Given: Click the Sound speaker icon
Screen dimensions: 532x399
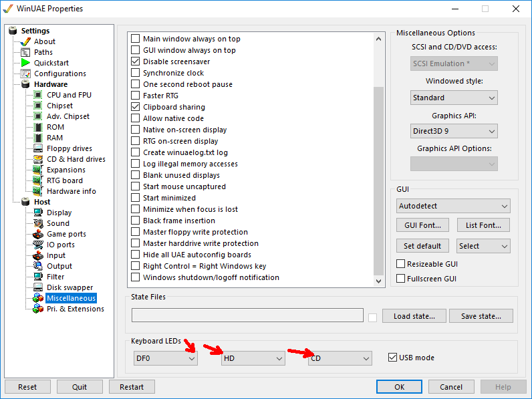Looking at the screenshot, I should click(38, 223).
